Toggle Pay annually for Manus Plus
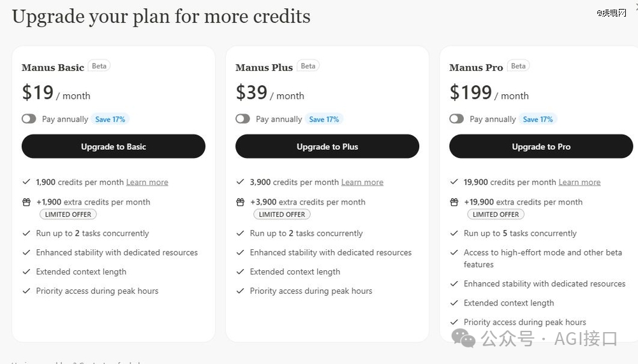The width and height of the screenshot is (638, 364). click(242, 119)
